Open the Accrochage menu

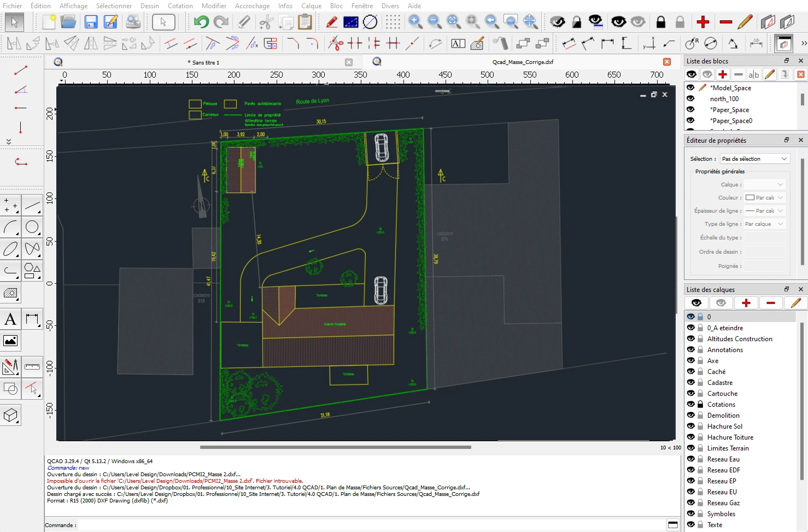coord(252,5)
